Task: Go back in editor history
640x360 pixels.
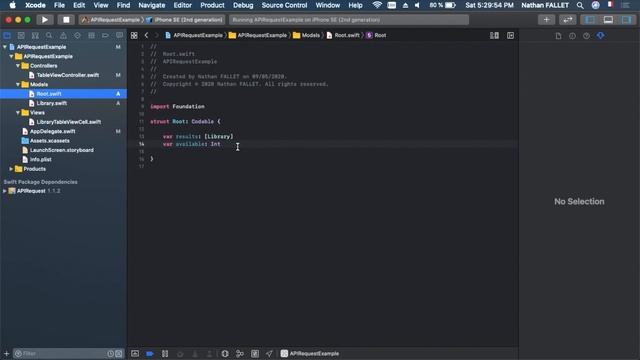Action: 146,36
